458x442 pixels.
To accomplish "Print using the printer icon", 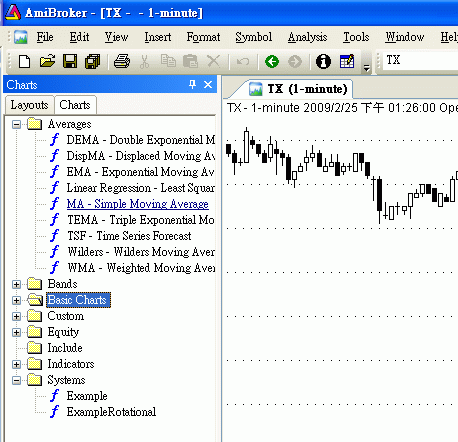I will [122, 62].
